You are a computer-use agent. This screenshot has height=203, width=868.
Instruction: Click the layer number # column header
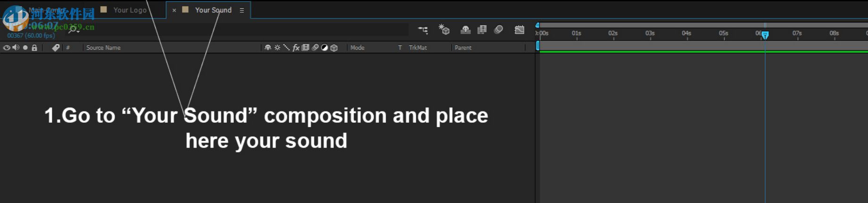point(68,48)
